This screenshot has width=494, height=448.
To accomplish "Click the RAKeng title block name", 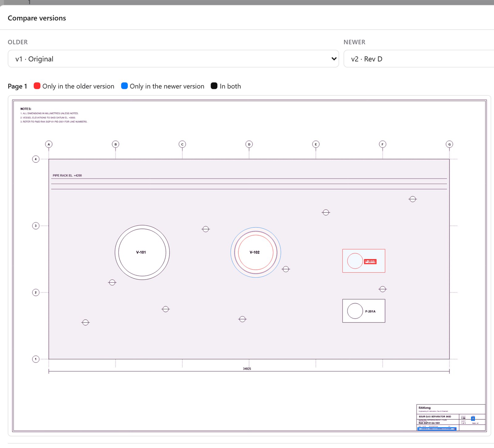I will pos(425,408).
